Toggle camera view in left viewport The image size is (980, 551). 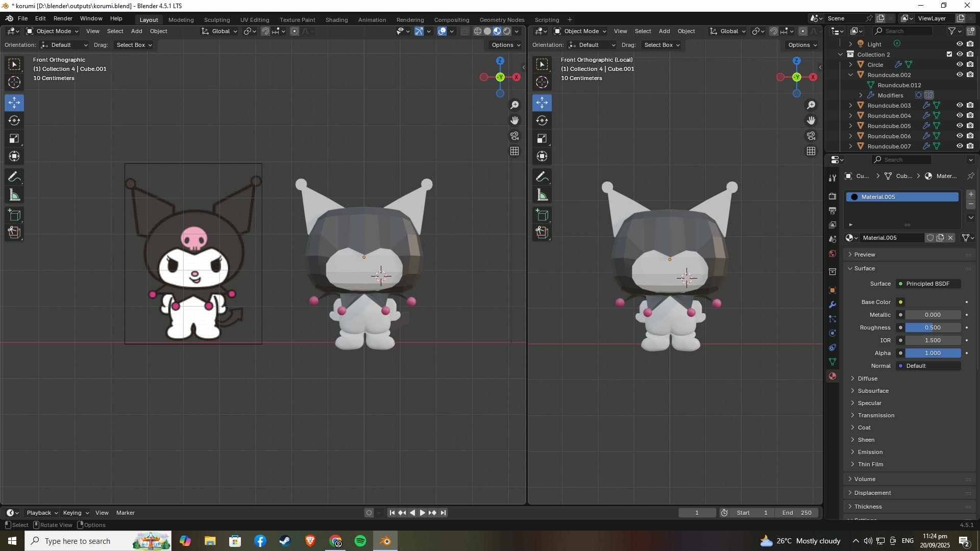tap(514, 136)
